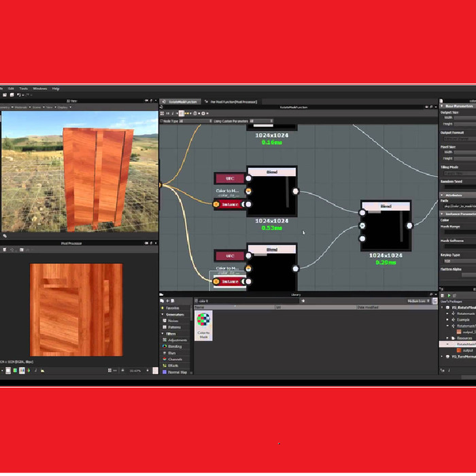The image size is (476, 476).
Task: Click the Color to Mask library thumbnail
Action: click(x=203, y=324)
